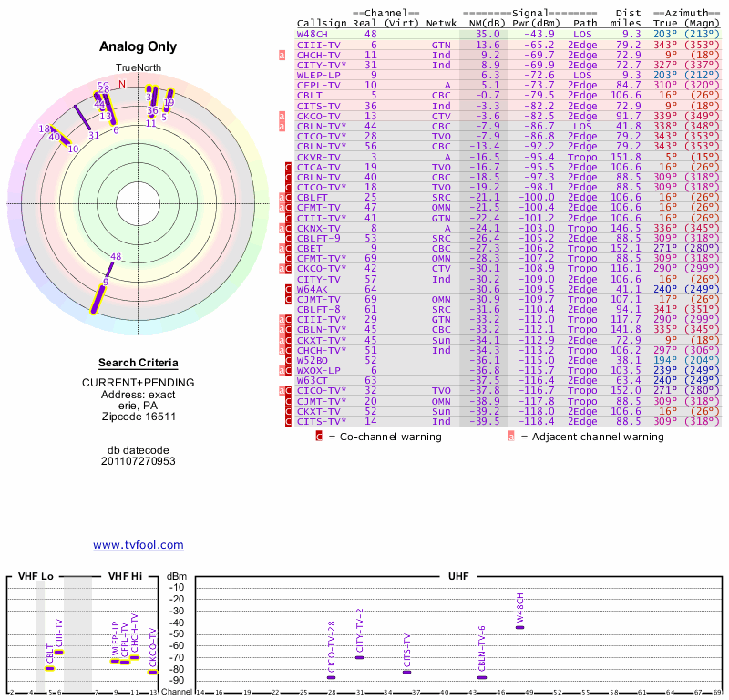Click adjacent-channel warning icon beside CHCH-TV channel 11
Viewport: 729px width, 700px height.
tap(282, 55)
